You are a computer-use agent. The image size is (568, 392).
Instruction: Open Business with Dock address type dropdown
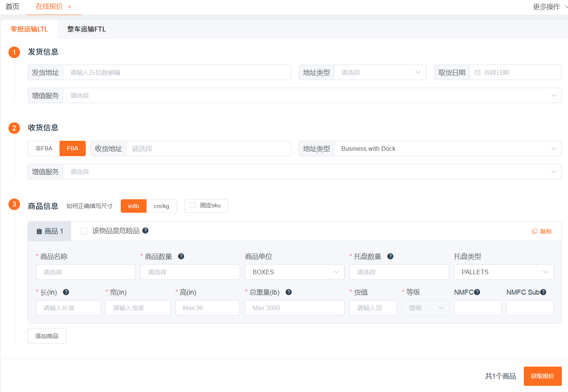pyautogui.click(x=448, y=148)
